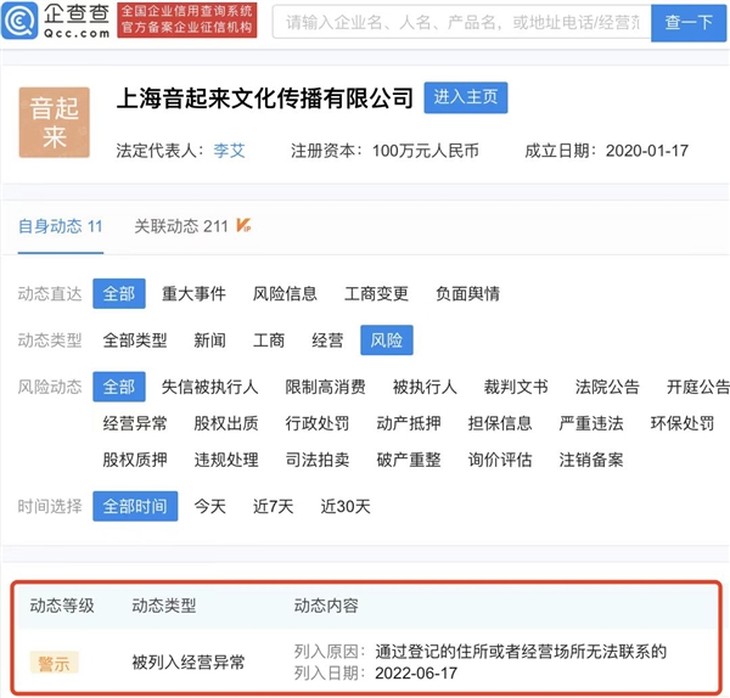This screenshot has width=730, height=698.
Task: Filter by 限制高消费
Action: pyautogui.click(x=325, y=387)
